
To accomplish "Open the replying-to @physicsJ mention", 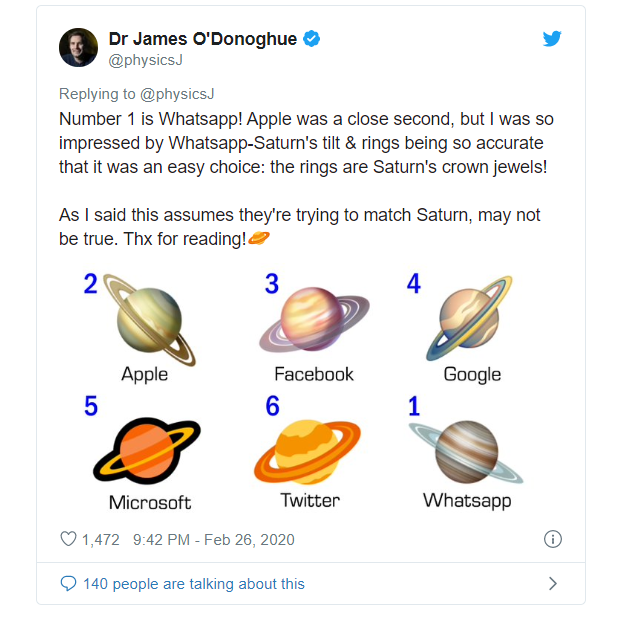I will pyautogui.click(x=178, y=95).
